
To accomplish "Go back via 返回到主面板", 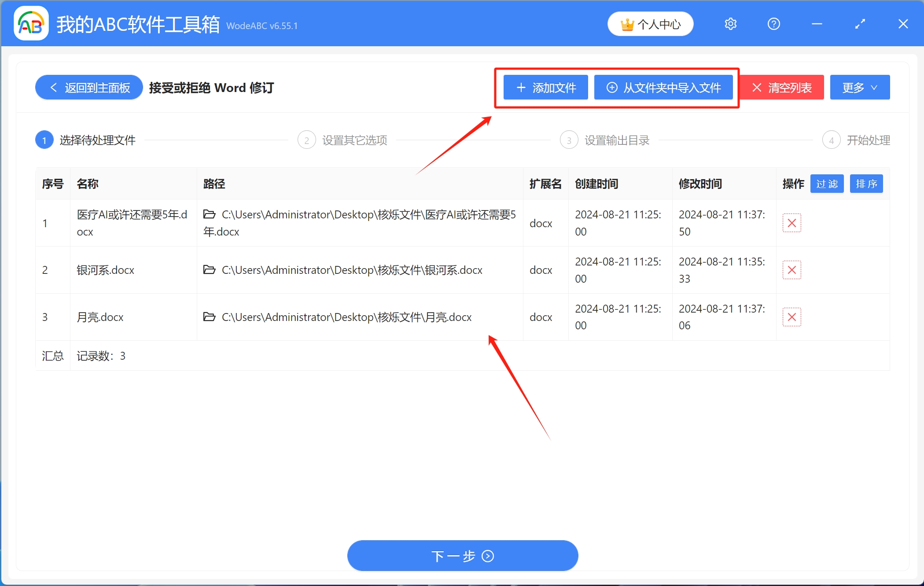I will pos(88,87).
